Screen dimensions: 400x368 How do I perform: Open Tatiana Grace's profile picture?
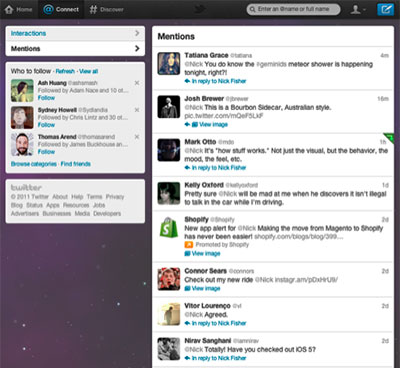169,63
